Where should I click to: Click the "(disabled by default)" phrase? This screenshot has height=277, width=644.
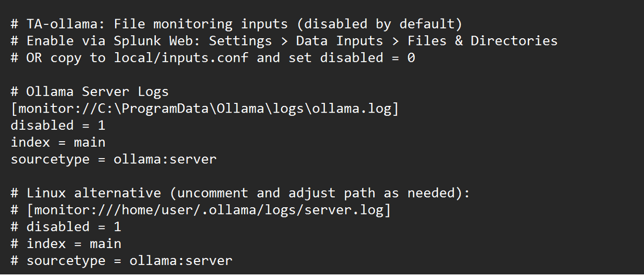(382, 24)
